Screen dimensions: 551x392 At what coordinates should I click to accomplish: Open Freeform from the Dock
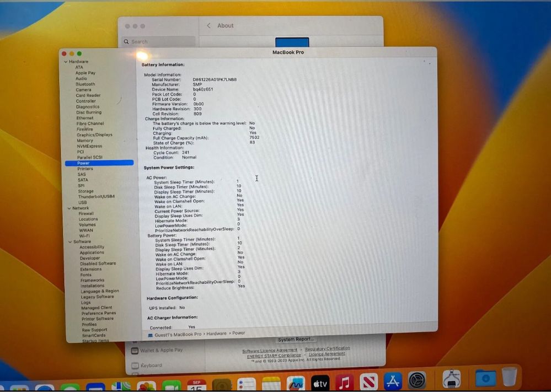(x=296, y=383)
